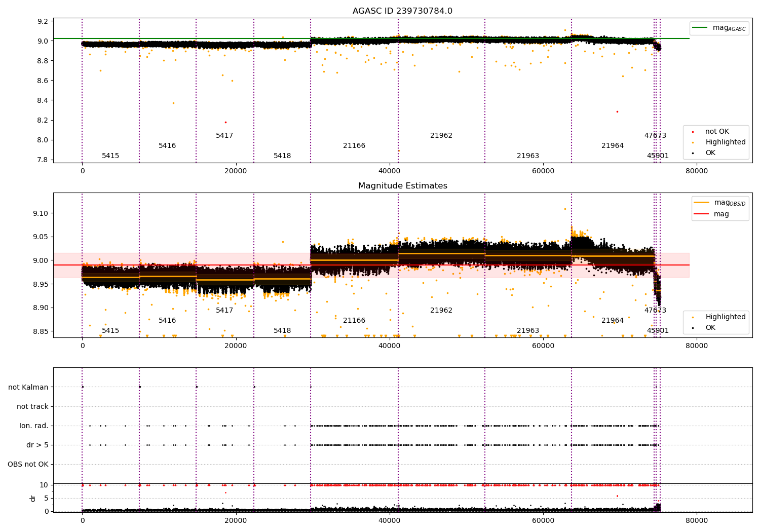Click the 60000 x-axis tick in top panel
The width and height of the screenshot is (760, 532).
[543, 171]
